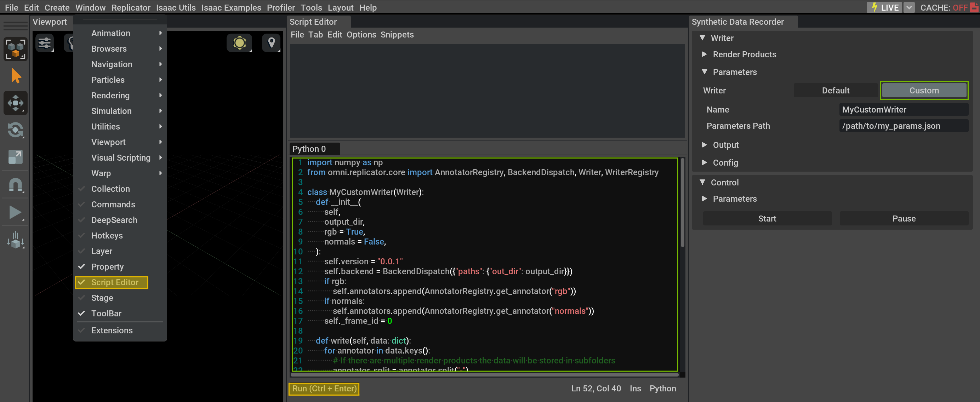Expand Control's Parameters section
Image resolution: width=980 pixels, height=402 pixels.
point(704,199)
